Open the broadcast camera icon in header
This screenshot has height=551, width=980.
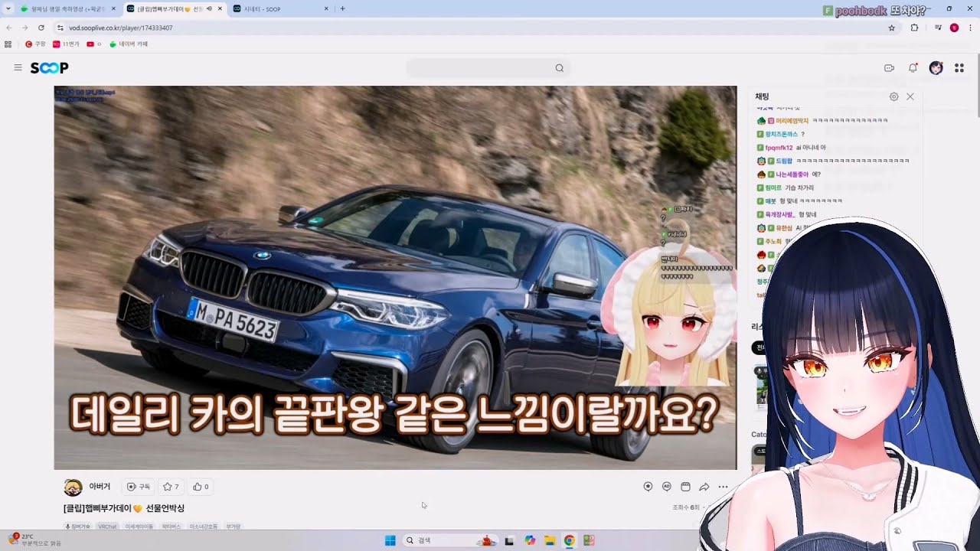click(889, 68)
